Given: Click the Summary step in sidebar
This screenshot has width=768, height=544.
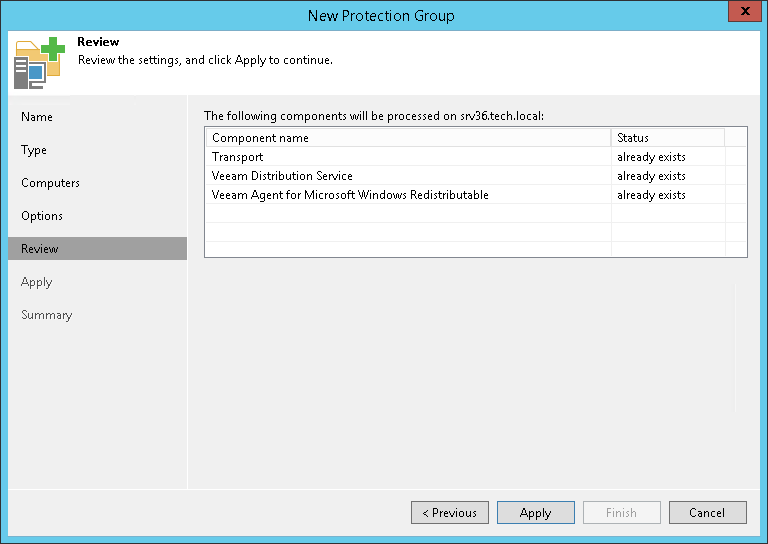Looking at the screenshot, I should (x=47, y=315).
